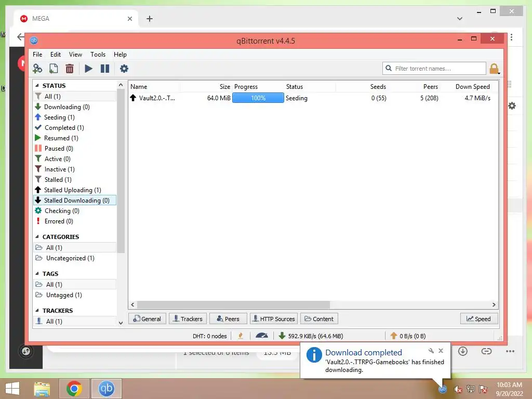Click the 100% progress bar of Vault2.0
This screenshot has width=532, height=399.
pos(258,98)
